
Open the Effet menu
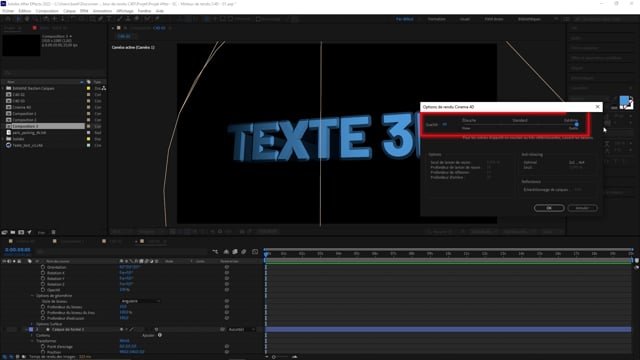84,11
